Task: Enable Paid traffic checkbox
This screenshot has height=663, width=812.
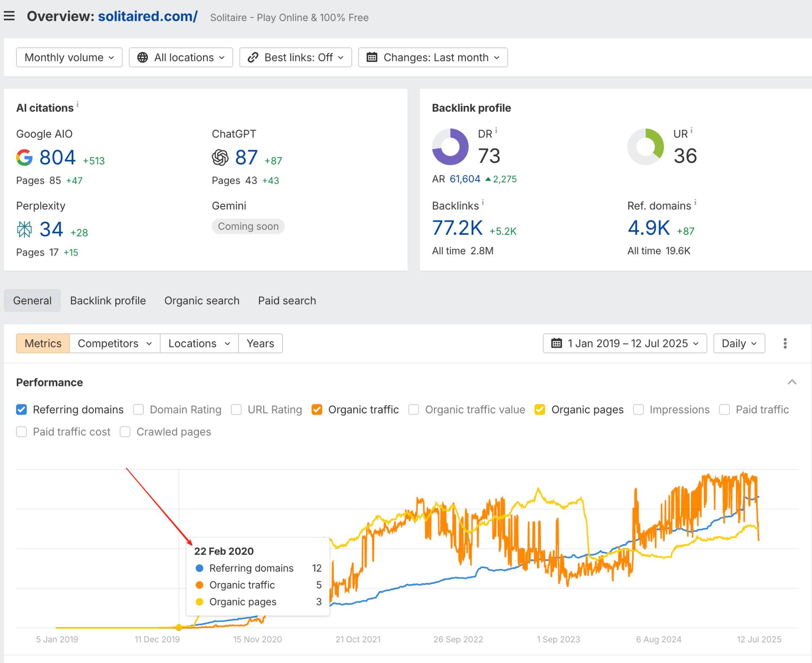Action: coord(724,410)
